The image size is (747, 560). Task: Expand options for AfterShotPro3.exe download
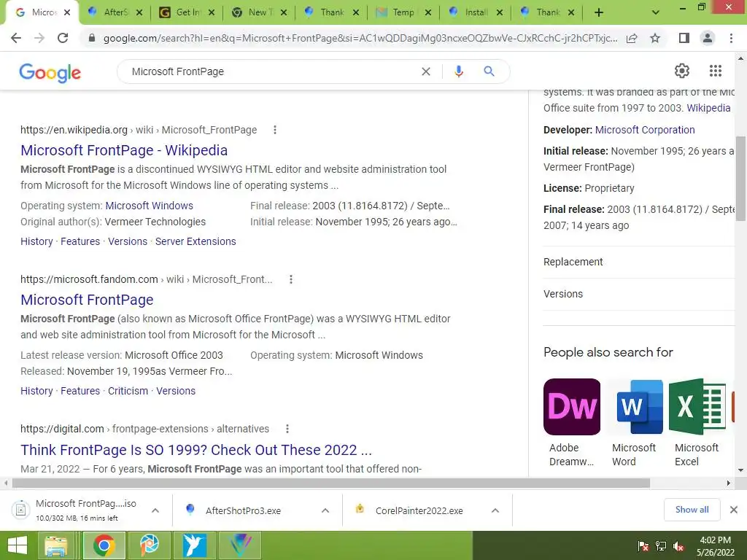(x=325, y=510)
